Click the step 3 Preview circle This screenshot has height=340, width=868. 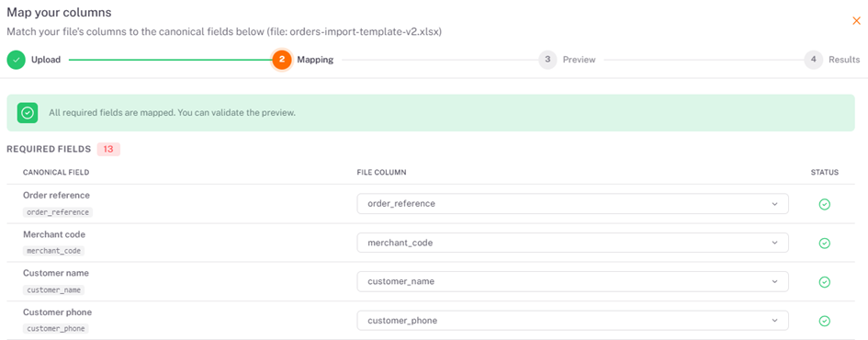[547, 60]
